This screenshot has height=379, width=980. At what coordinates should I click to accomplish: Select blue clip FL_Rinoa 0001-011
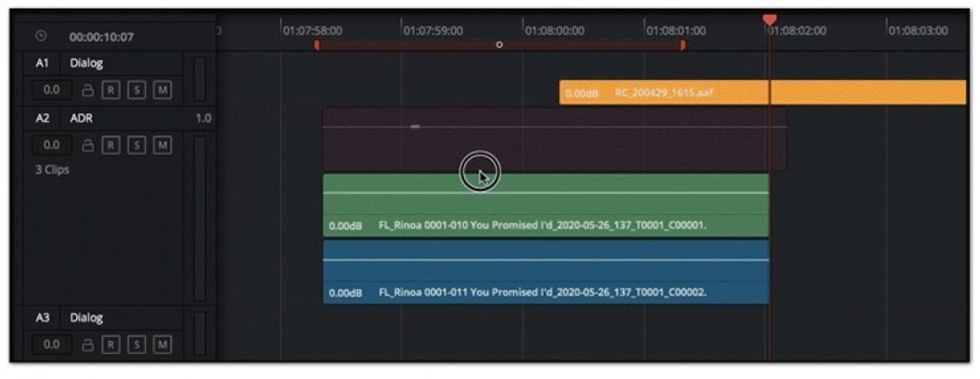[546, 272]
